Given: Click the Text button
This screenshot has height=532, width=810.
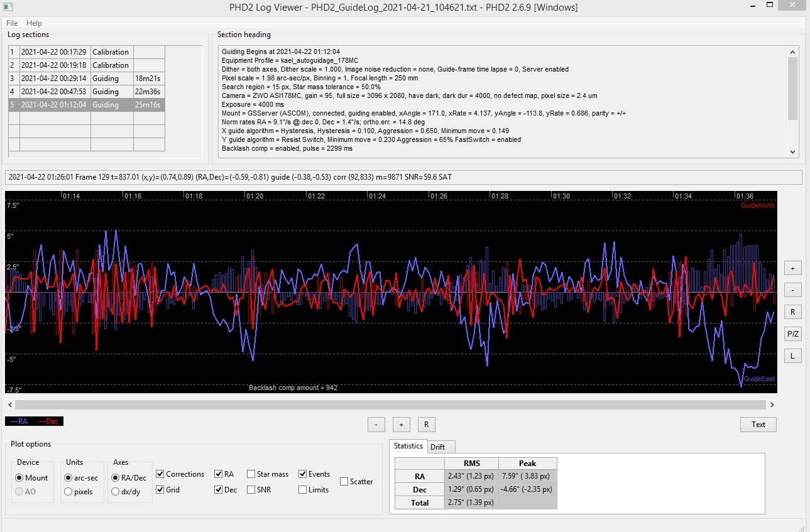Looking at the screenshot, I should 758,424.
